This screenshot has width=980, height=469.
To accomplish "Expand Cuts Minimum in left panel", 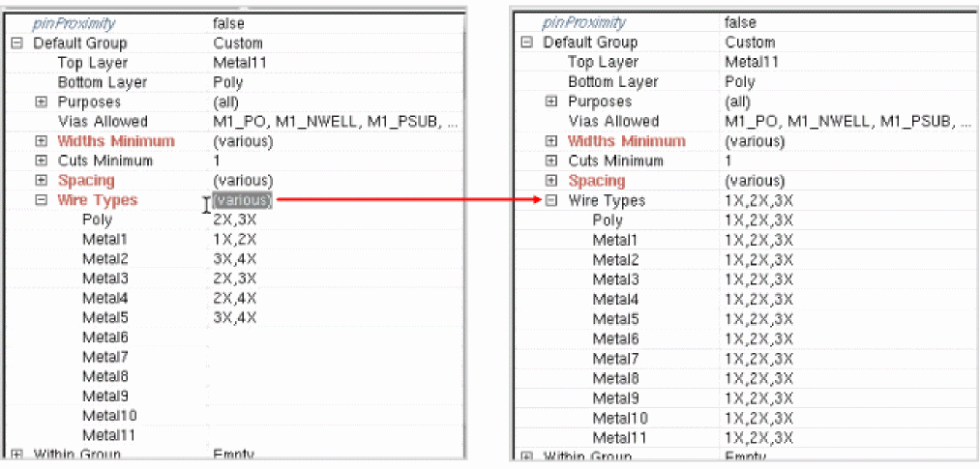I will click(x=42, y=161).
